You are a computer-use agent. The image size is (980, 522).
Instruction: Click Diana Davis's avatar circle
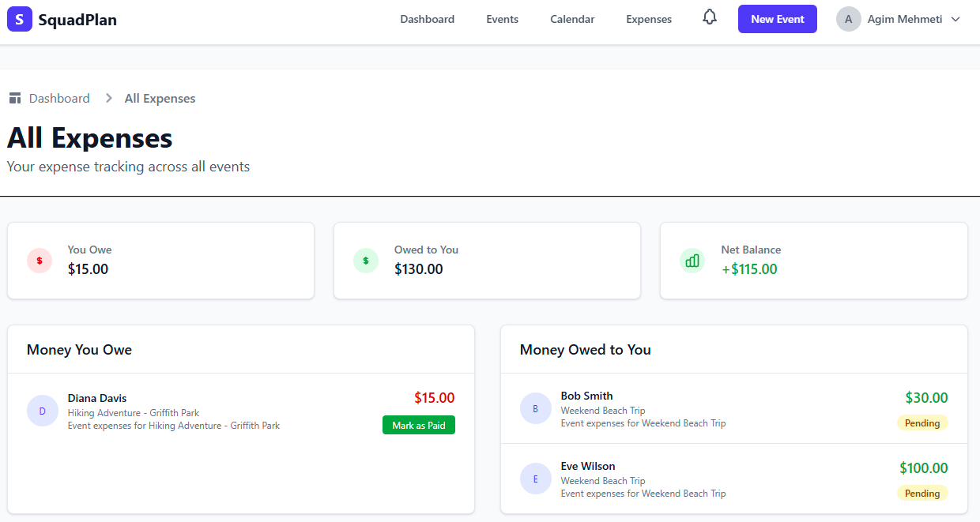click(43, 411)
